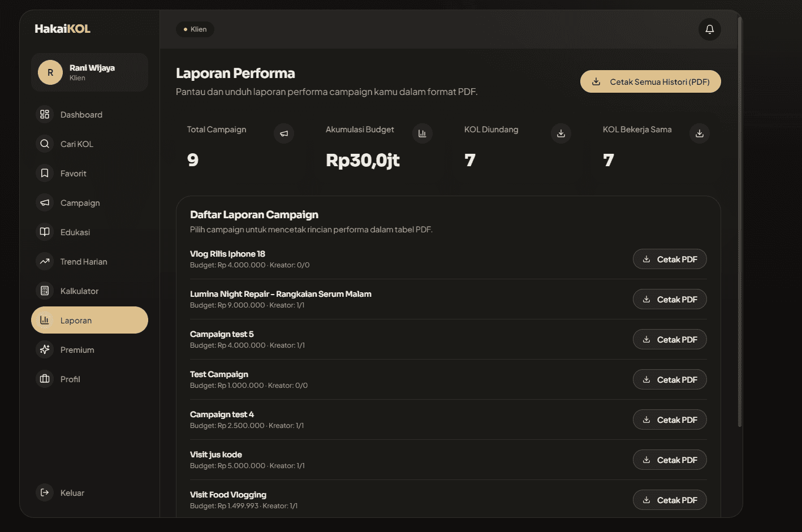The height and width of the screenshot is (532, 802).
Task: Print PDF for Visit Food Vlogging
Action: tap(670, 500)
